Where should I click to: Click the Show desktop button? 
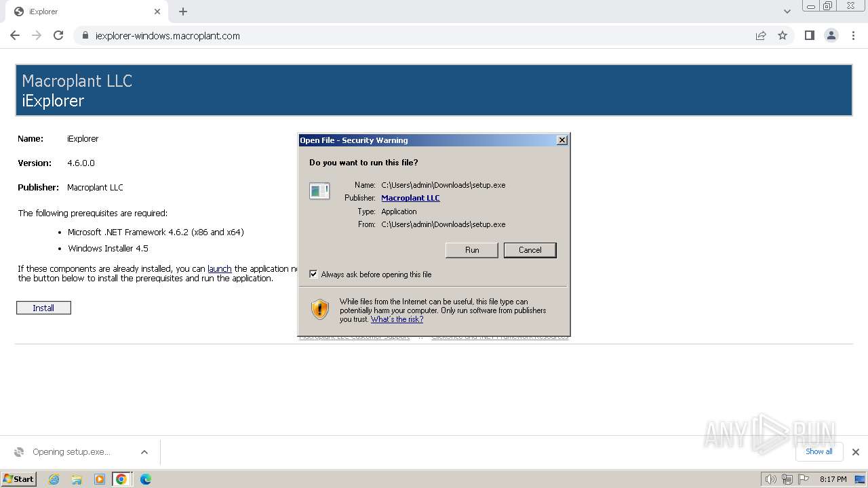pyautogui.click(x=860, y=479)
